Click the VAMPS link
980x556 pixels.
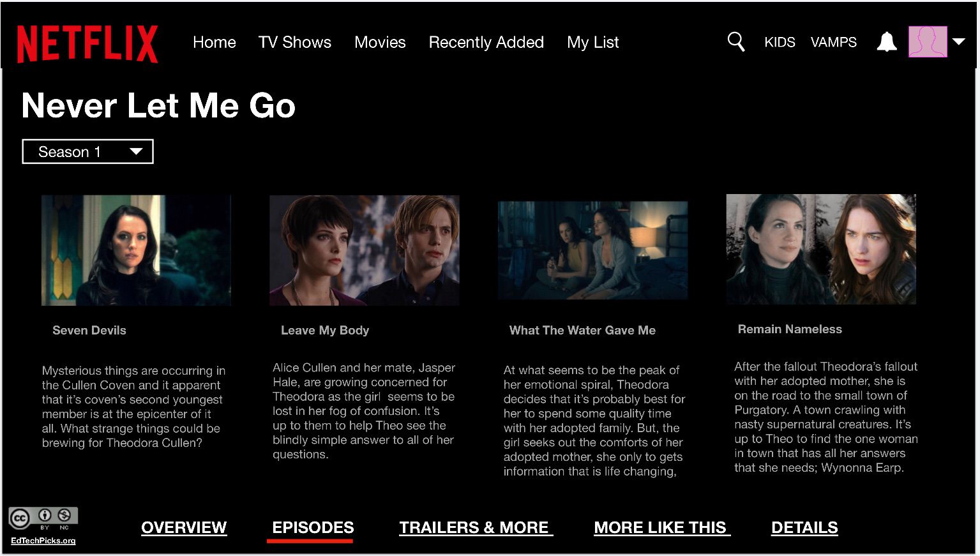click(834, 42)
